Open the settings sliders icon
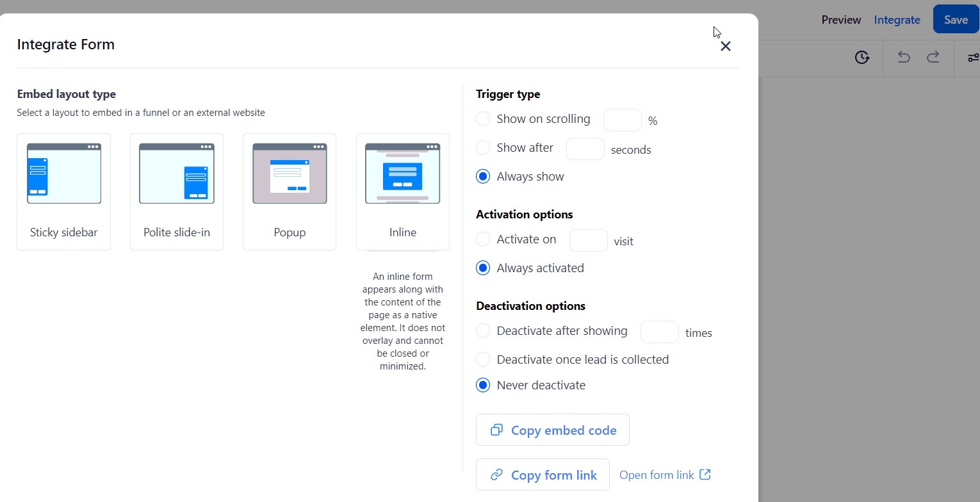 973,58
